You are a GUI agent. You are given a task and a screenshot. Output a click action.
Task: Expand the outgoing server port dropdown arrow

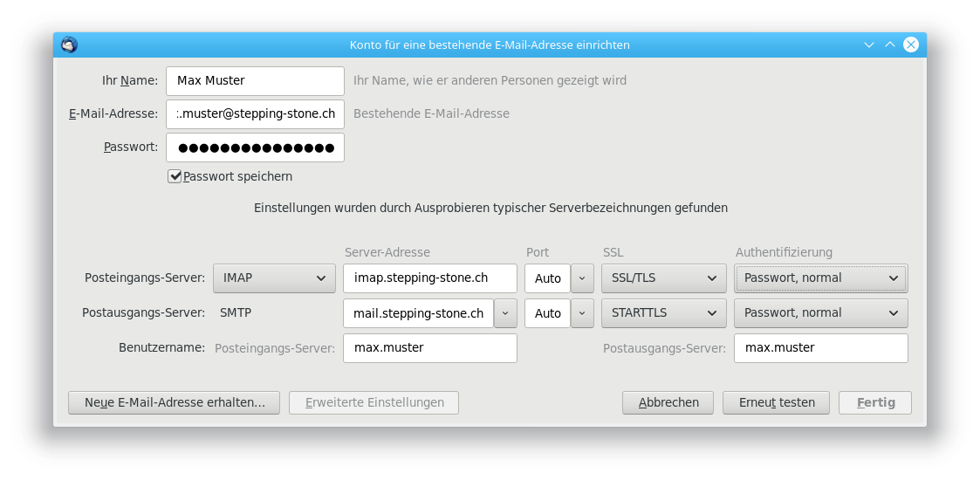(583, 313)
